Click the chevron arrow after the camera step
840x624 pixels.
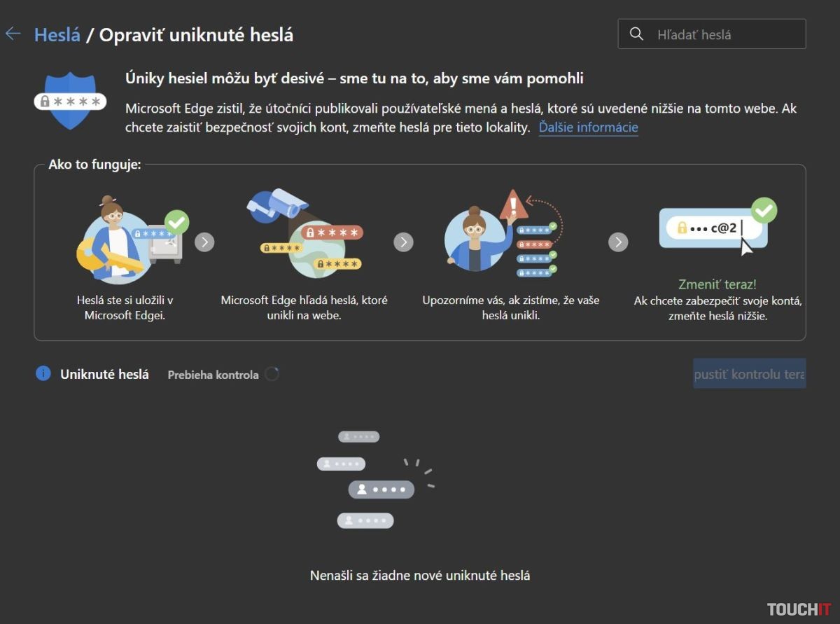(x=403, y=242)
